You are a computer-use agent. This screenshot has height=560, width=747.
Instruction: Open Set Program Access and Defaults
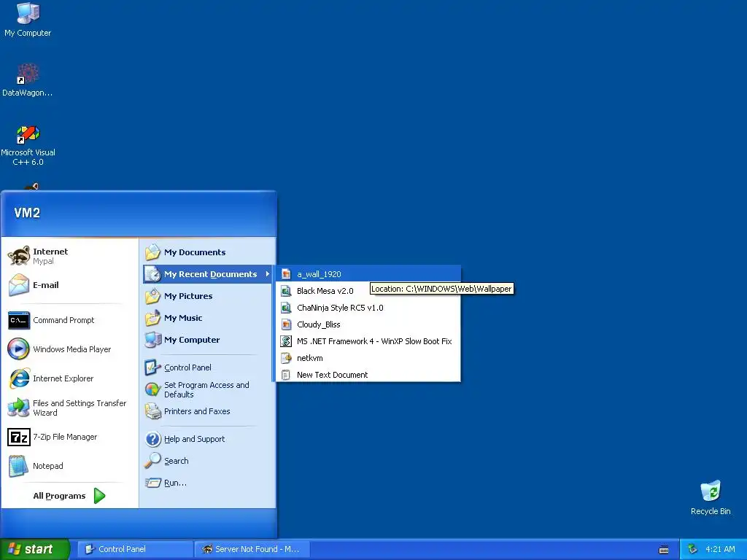coord(207,389)
